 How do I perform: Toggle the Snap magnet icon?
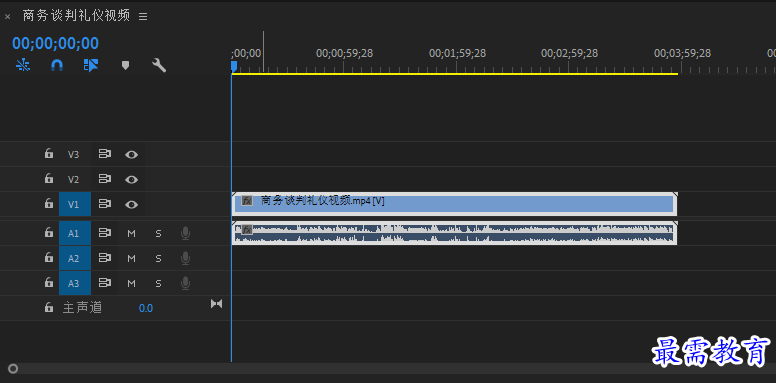(57, 65)
